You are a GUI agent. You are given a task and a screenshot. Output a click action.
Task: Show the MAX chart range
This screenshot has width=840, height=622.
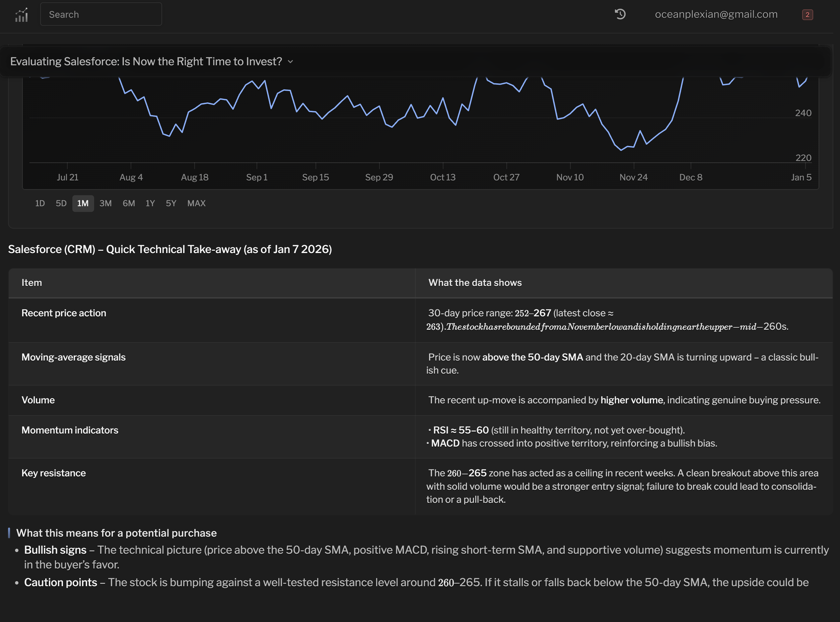point(196,203)
